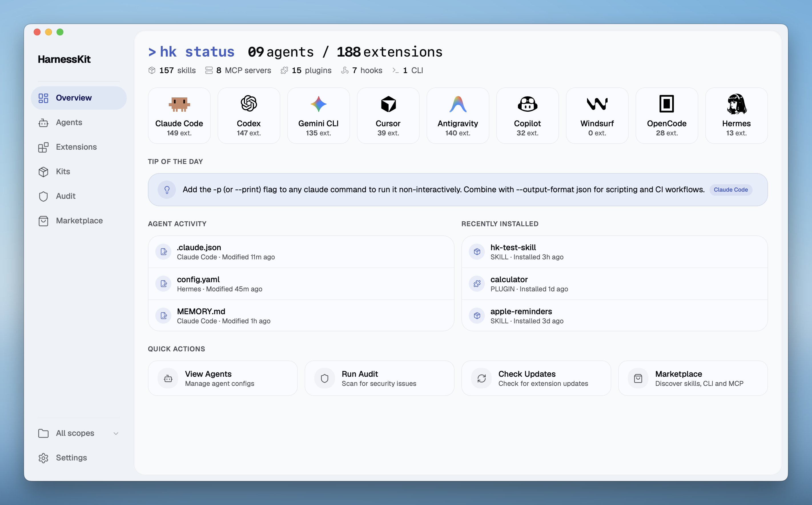Open the Windsurf logo icon

click(597, 104)
